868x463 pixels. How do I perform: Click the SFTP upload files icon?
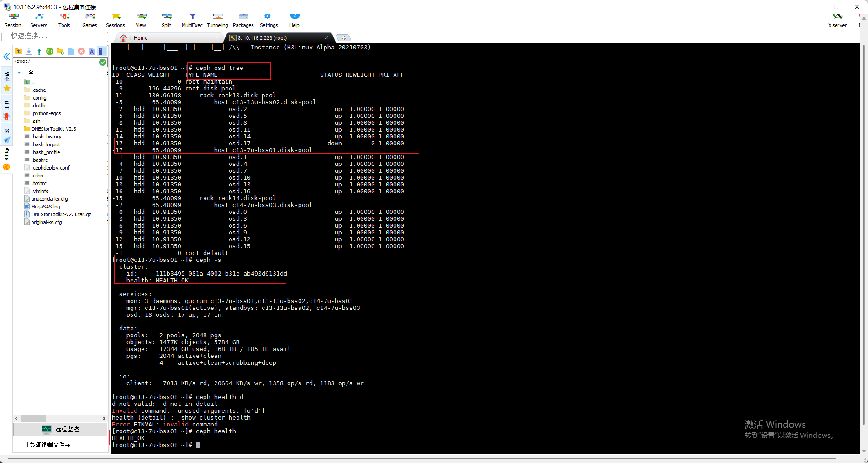[39, 51]
